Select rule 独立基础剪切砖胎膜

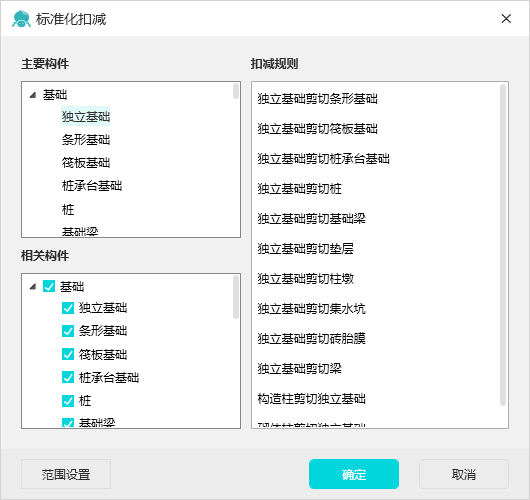point(311,338)
